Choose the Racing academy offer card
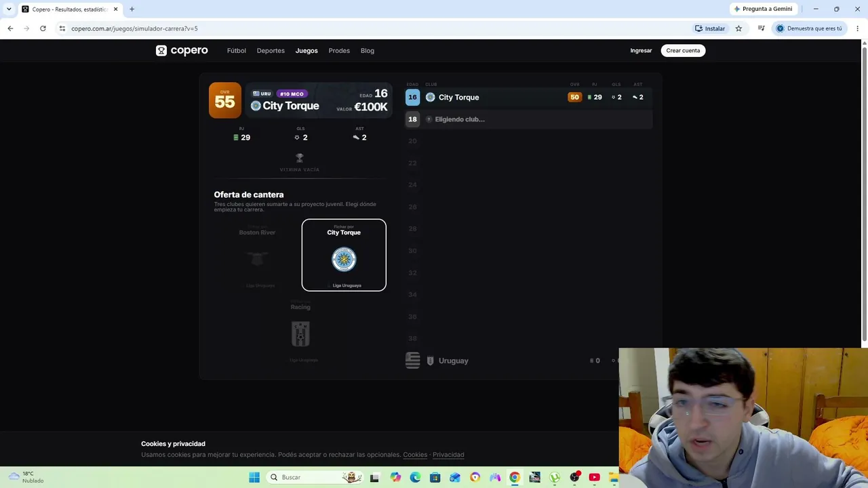Screen dimensions: 868x488 tap(300, 330)
